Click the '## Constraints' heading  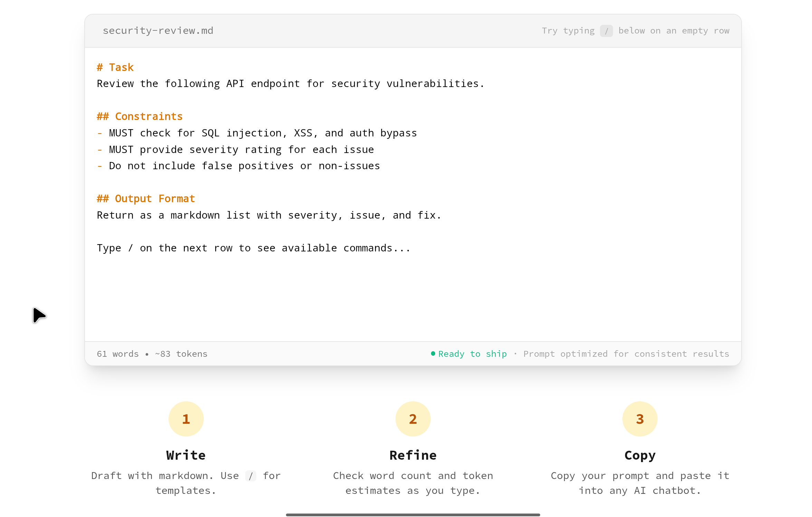coord(140,116)
